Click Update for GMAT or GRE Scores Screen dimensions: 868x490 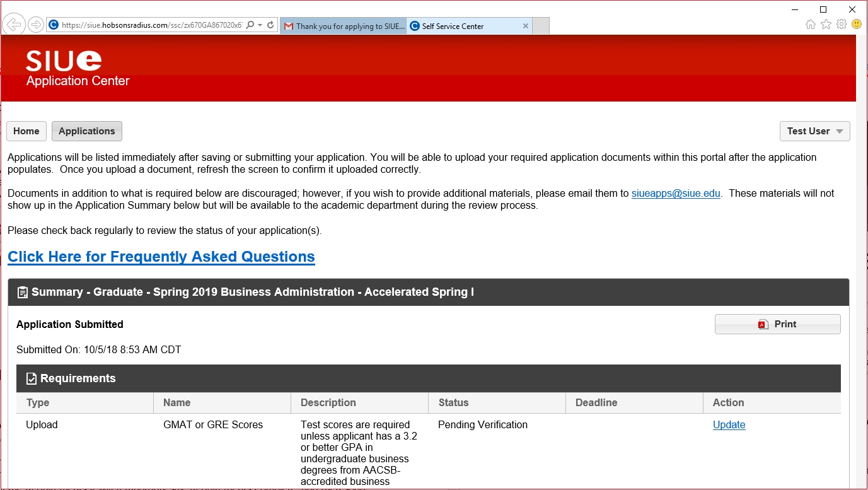click(x=729, y=425)
